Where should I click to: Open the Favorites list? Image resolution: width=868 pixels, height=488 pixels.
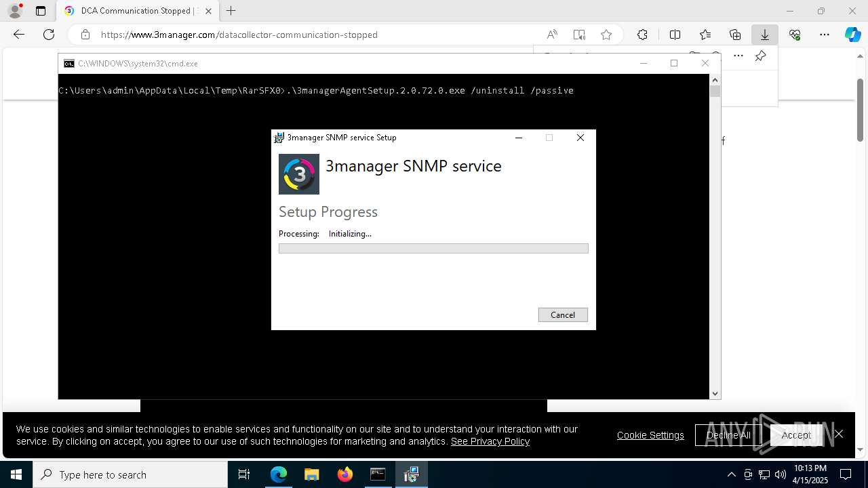[705, 35]
